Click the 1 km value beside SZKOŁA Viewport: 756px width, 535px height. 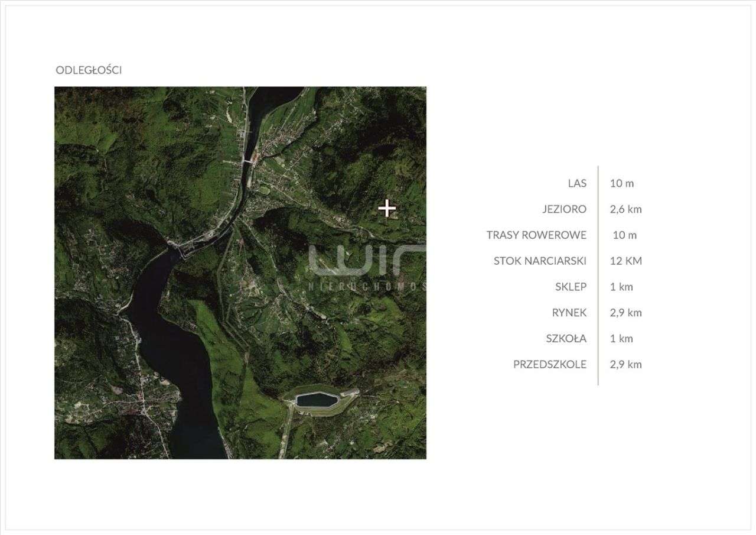tap(621, 339)
